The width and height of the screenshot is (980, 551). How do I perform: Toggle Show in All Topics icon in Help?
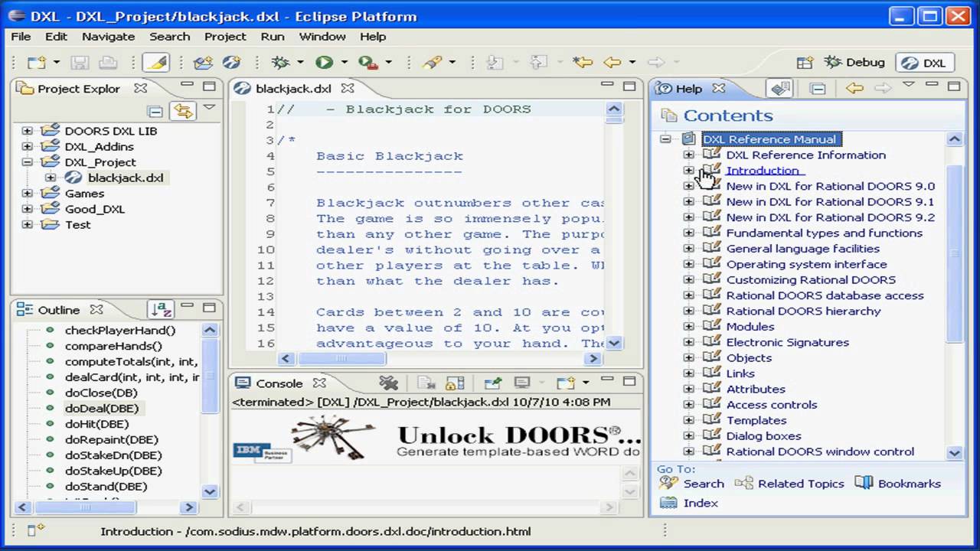(780, 89)
